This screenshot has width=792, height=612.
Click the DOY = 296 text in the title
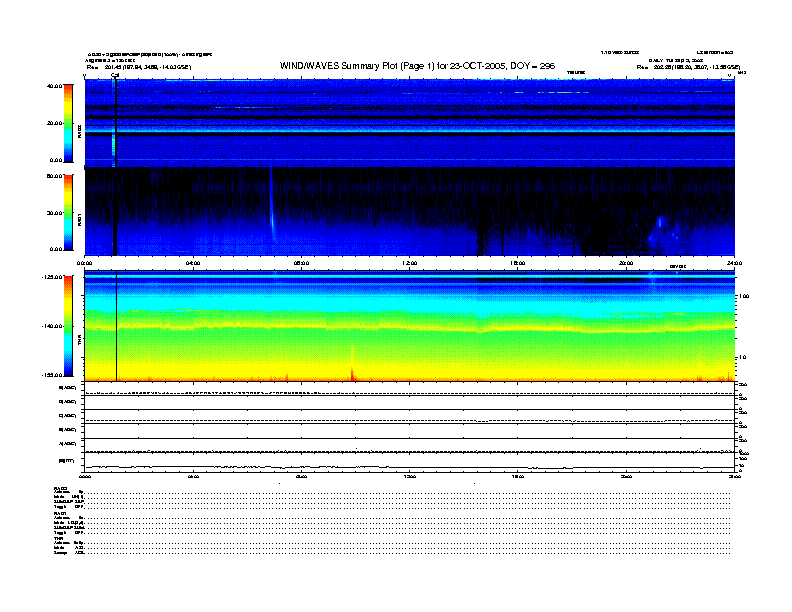tap(533, 66)
